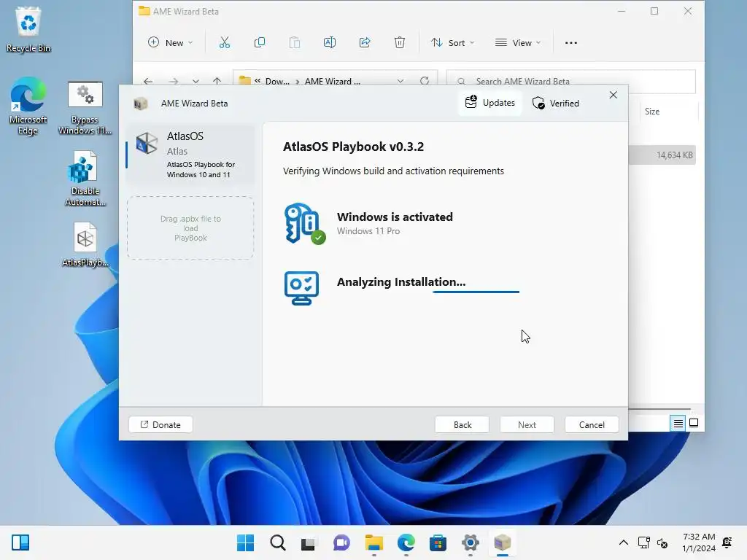The image size is (747, 560).
Task: Click the Paste icon in Explorer toolbar
Action: click(x=295, y=43)
